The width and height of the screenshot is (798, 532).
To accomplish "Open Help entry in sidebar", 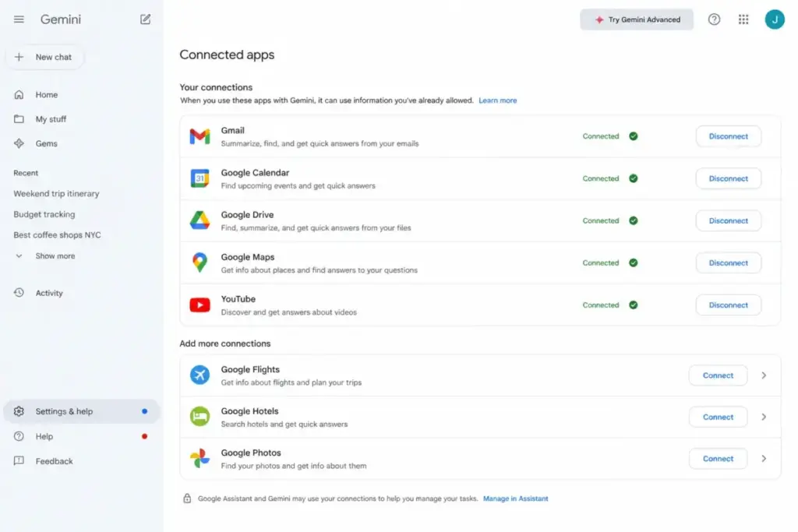I will 44,436.
